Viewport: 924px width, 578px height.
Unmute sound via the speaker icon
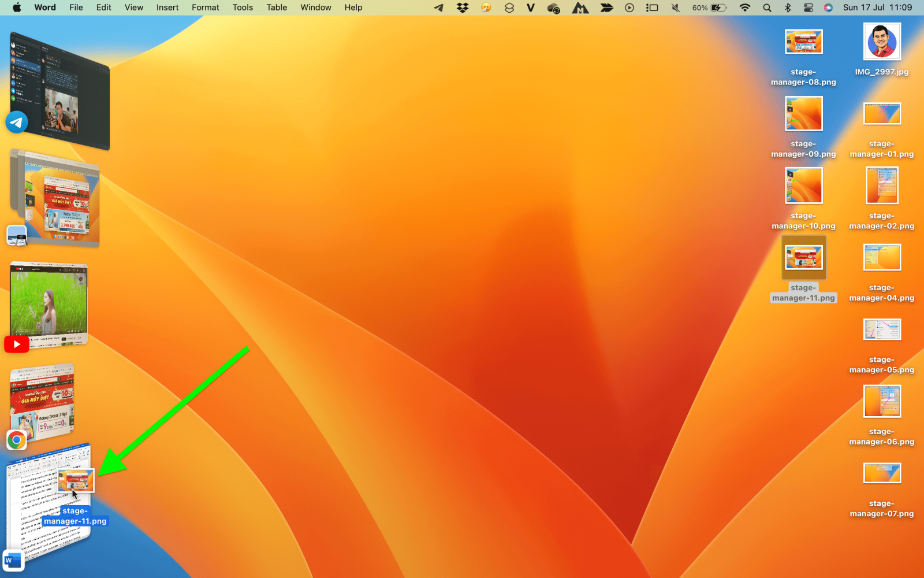675,8
